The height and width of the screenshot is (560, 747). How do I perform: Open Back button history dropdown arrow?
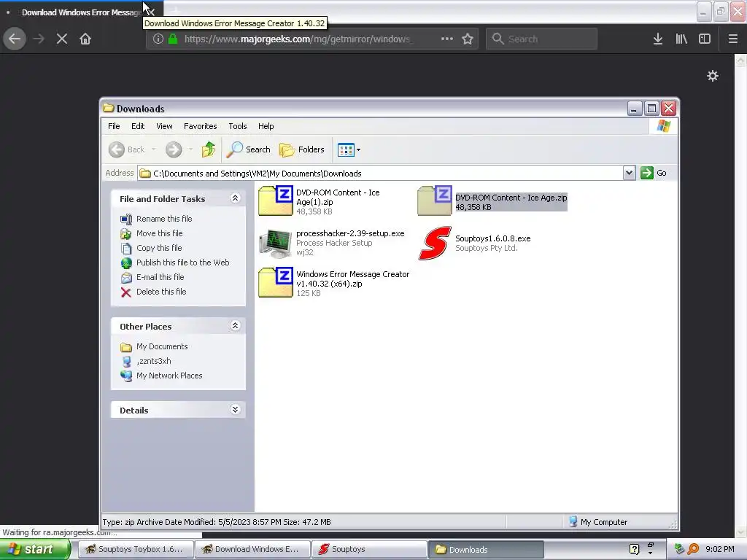tap(153, 149)
